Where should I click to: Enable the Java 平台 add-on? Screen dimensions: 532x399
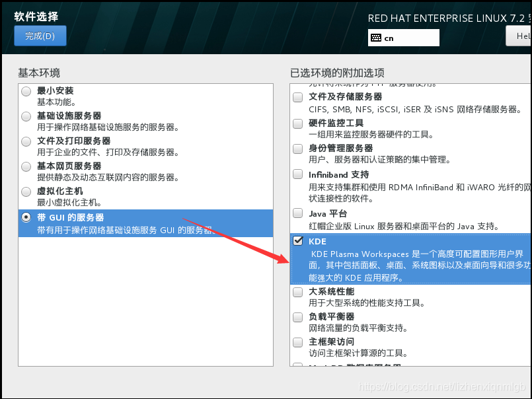point(297,213)
